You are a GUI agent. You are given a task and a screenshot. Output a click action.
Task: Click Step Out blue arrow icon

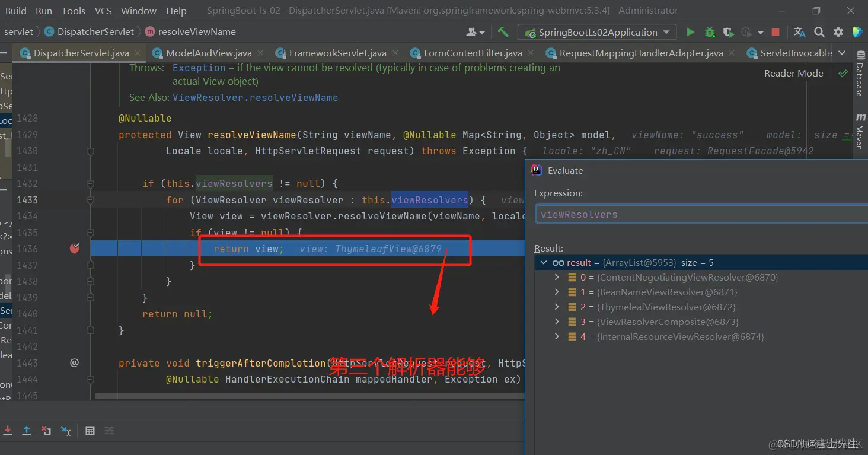tap(27, 431)
